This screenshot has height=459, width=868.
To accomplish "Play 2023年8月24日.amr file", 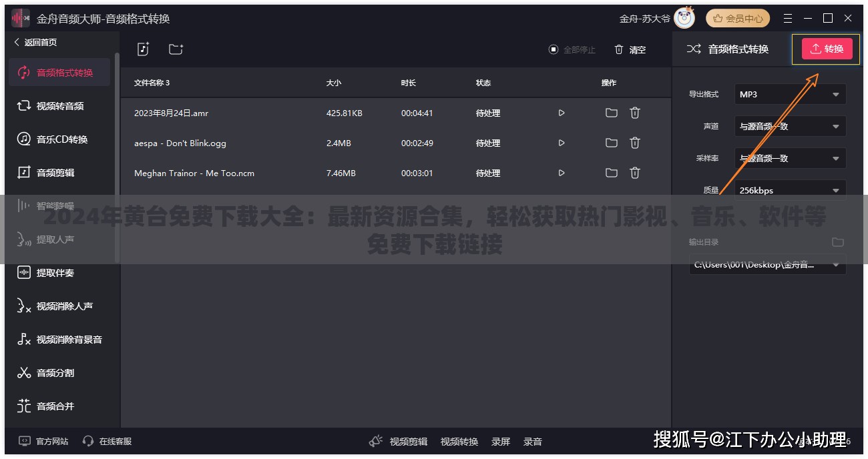I will coord(562,113).
